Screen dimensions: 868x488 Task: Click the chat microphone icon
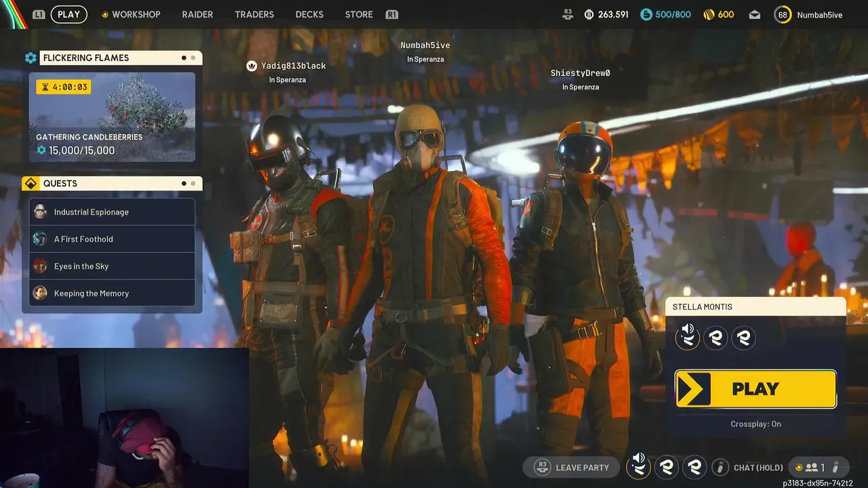[720, 467]
